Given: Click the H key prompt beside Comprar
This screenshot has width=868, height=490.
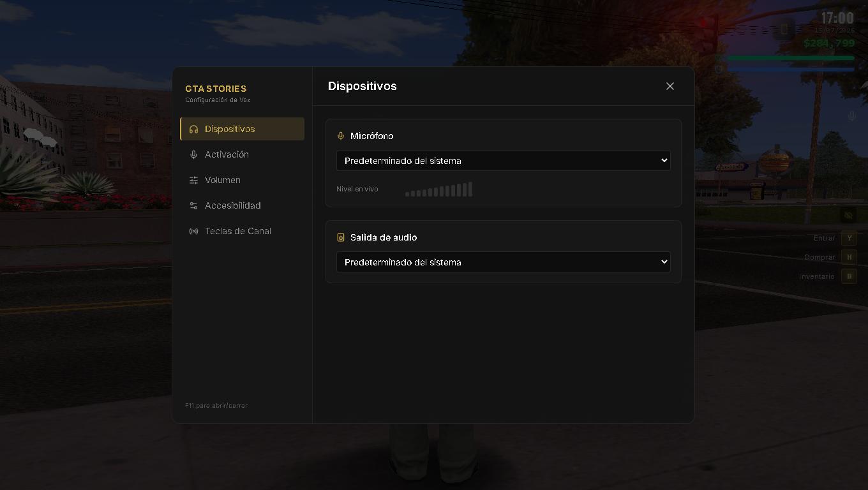Looking at the screenshot, I should [849, 257].
